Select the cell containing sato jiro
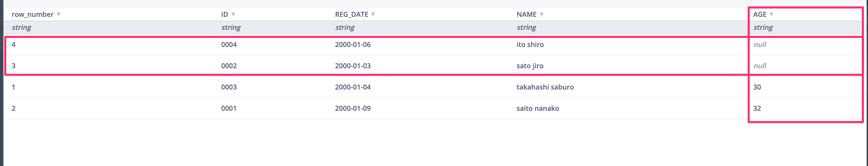Image resolution: width=868 pixels, height=166 pixels. (x=530, y=66)
